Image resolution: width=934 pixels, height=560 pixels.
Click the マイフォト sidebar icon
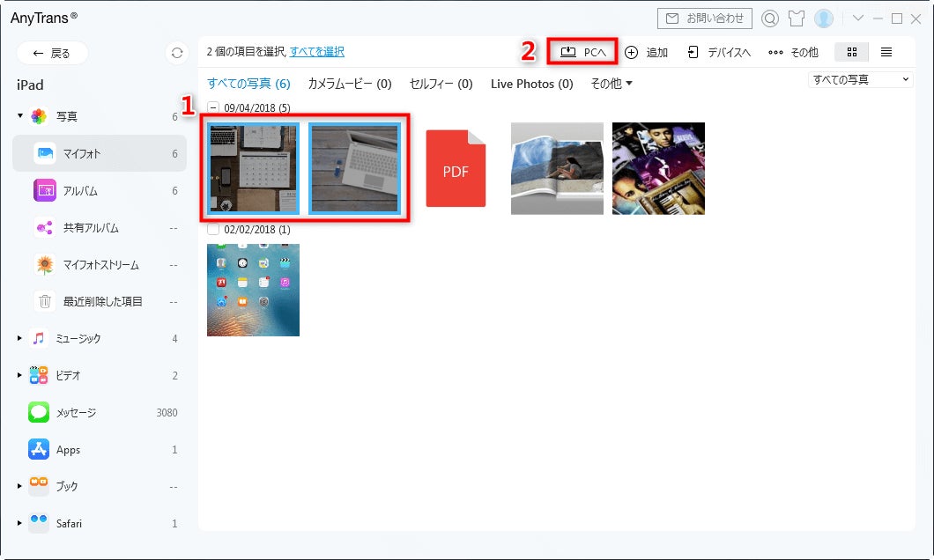pyautogui.click(x=45, y=153)
